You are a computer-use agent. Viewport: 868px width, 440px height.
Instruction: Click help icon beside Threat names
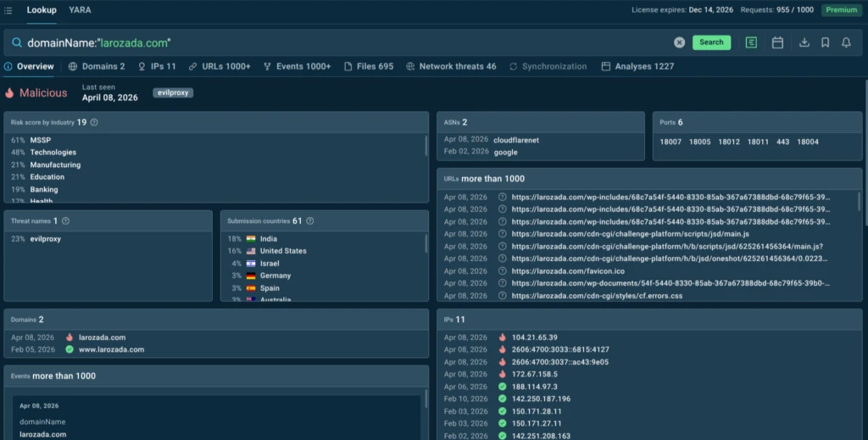point(65,221)
